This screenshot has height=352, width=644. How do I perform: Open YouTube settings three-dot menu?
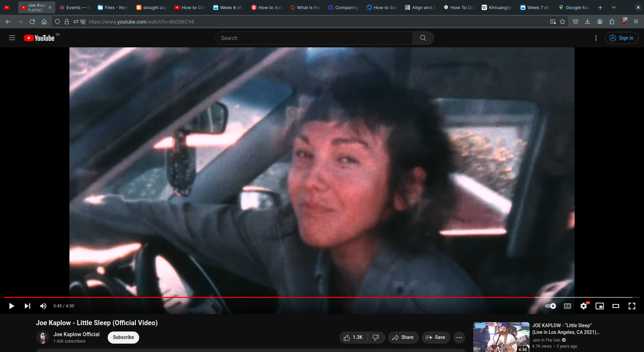point(596,38)
